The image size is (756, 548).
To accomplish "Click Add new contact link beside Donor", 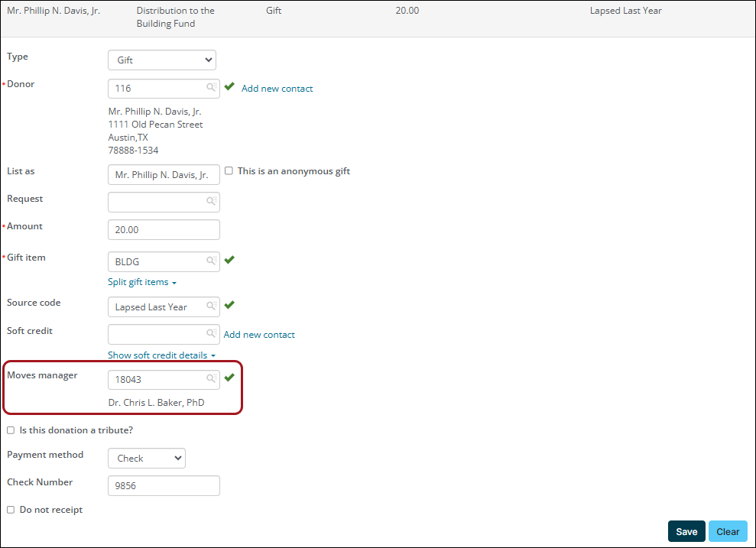I will 277,89.
